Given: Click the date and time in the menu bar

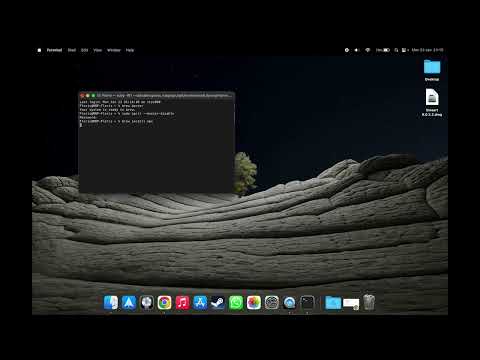Looking at the screenshot, I should click(427, 50).
